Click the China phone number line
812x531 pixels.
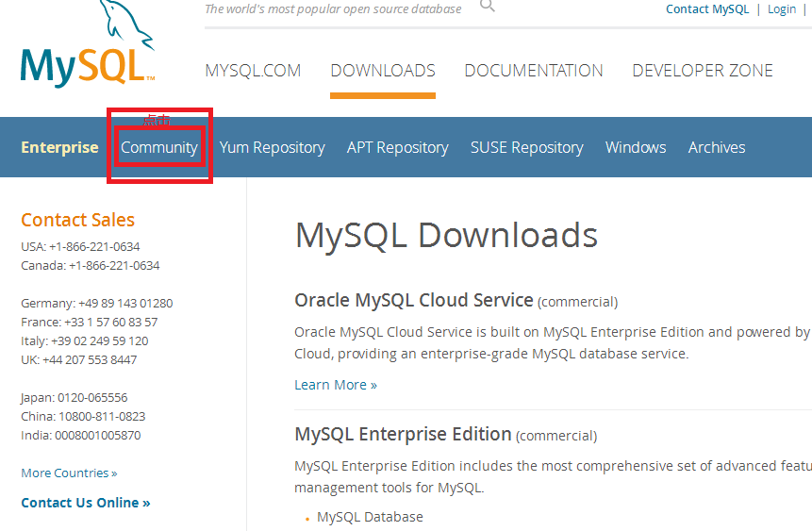click(x=83, y=417)
